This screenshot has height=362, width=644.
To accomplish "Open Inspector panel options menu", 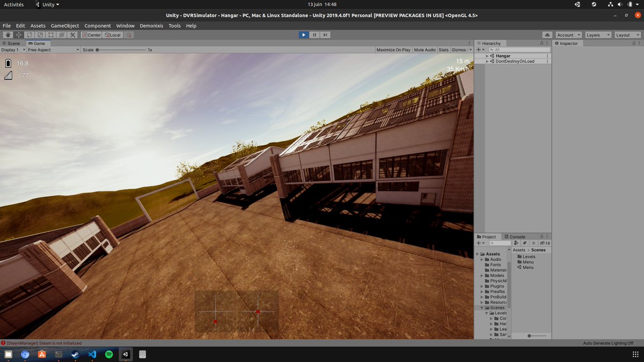I will point(640,43).
